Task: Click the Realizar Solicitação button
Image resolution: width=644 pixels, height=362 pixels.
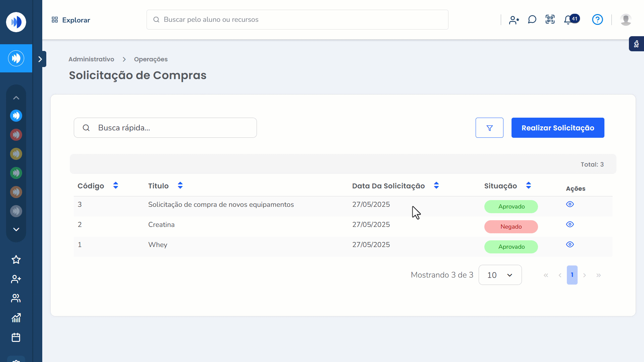Action: tap(557, 128)
